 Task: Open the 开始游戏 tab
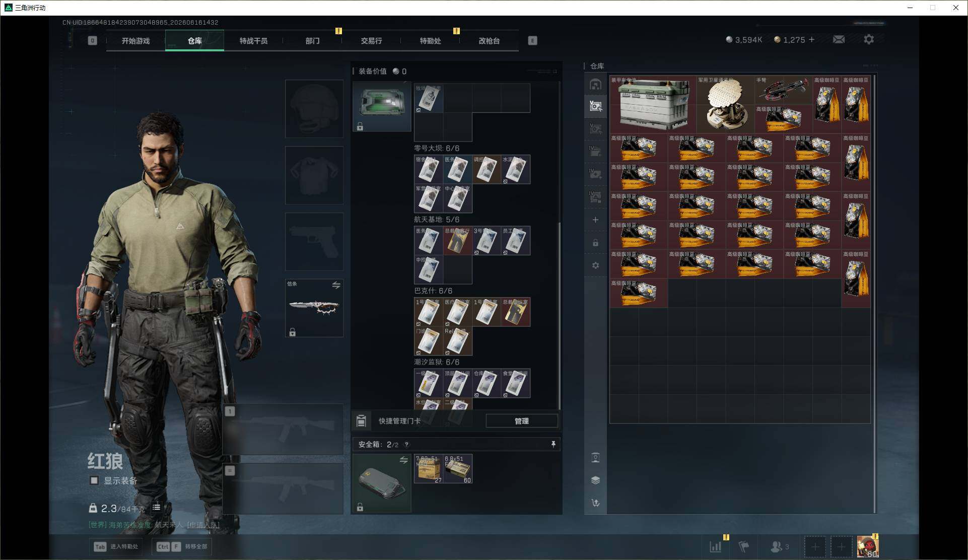(x=135, y=41)
